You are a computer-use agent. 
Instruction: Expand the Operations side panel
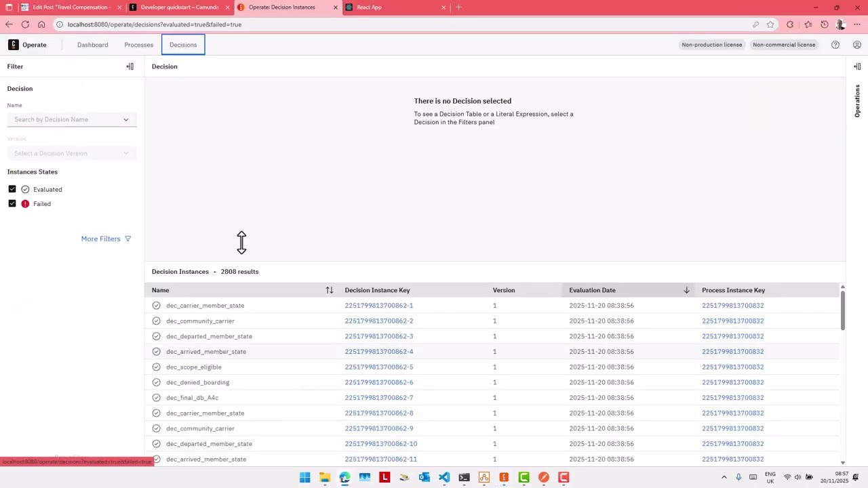coord(857,66)
